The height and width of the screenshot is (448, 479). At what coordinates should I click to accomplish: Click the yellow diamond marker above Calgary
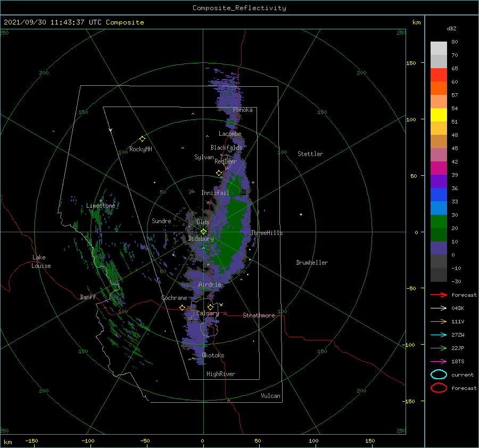(210, 307)
